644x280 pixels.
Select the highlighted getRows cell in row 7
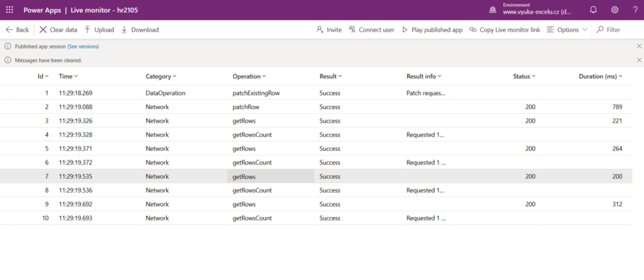(x=270, y=176)
